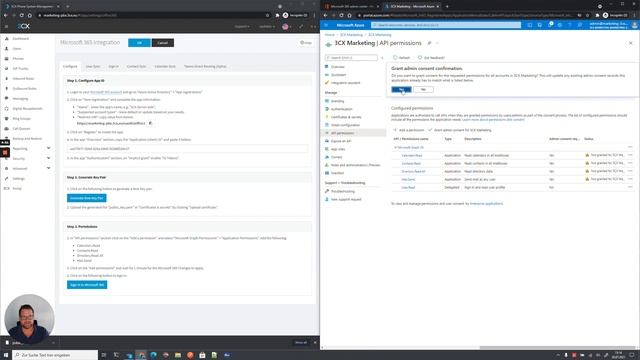Open Phones icon in 3CX sidebar
This screenshot has height=360, width=640.
tap(7, 58)
